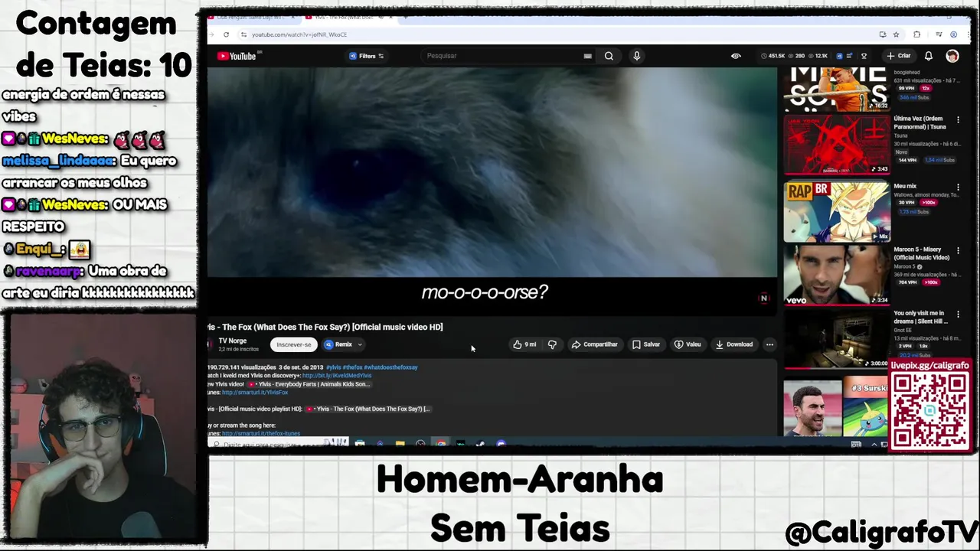The image size is (980, 551).
Task: Click the video title The Fox text
Action: coord(325,327)
